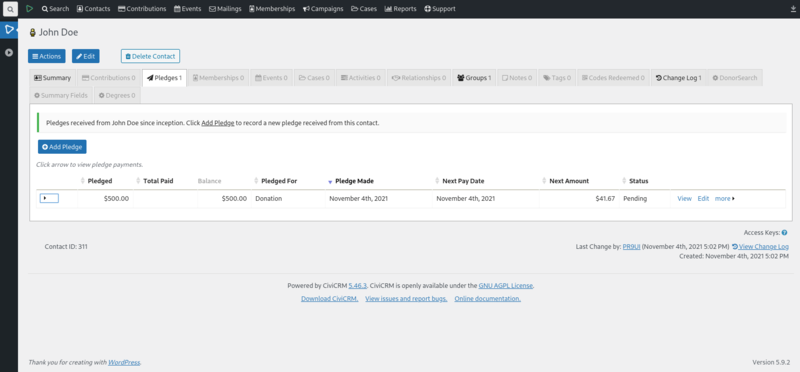Click the Edit contact button
The height and width of the screenshot is (372, 800).
click(86, 56)
